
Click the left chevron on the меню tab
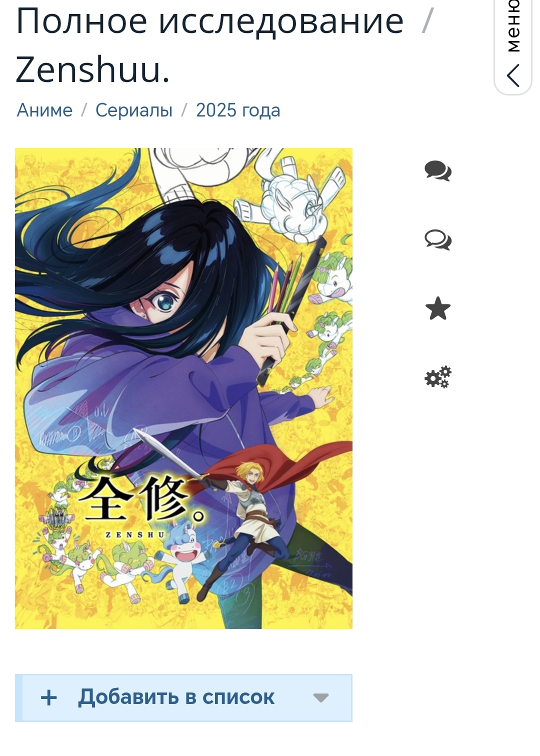tap(513, 76)
